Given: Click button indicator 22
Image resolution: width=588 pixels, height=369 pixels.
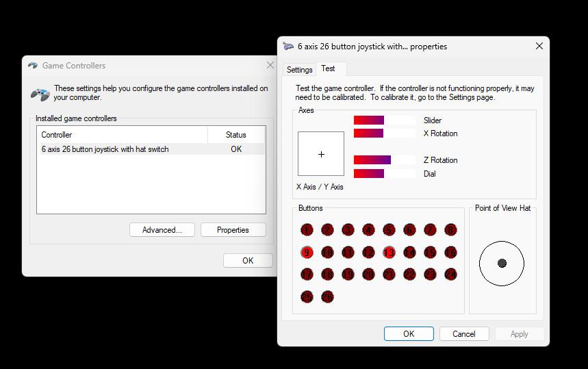Looking at the screenshot, I should click(409, 275).
